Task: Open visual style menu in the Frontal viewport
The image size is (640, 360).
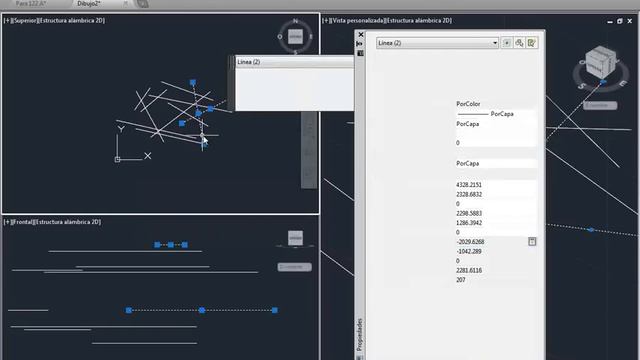Action: coord(67,222)
